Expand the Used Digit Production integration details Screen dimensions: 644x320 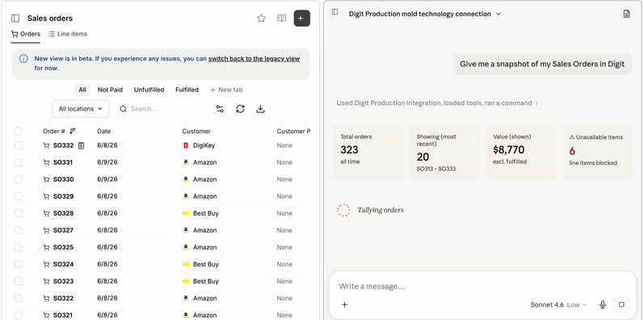437,103
